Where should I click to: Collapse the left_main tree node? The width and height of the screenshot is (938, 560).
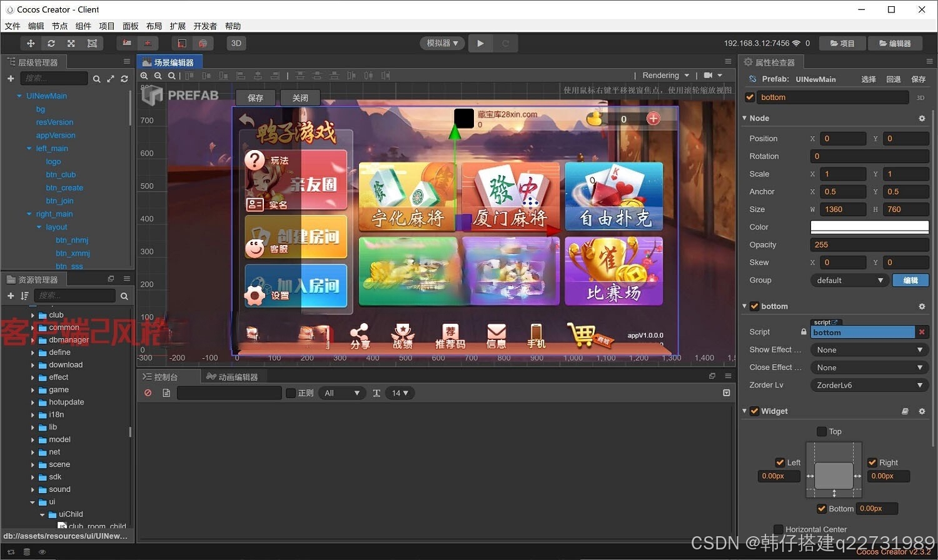(29, 149)
